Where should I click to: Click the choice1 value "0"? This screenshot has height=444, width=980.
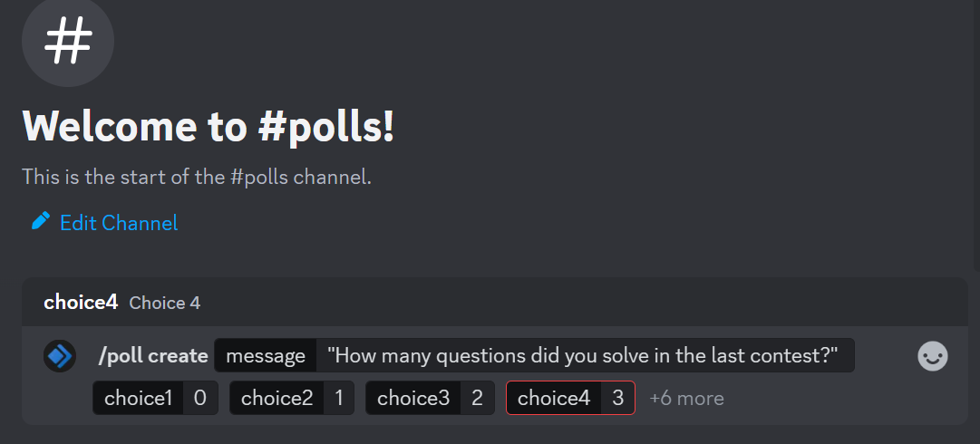200,398
